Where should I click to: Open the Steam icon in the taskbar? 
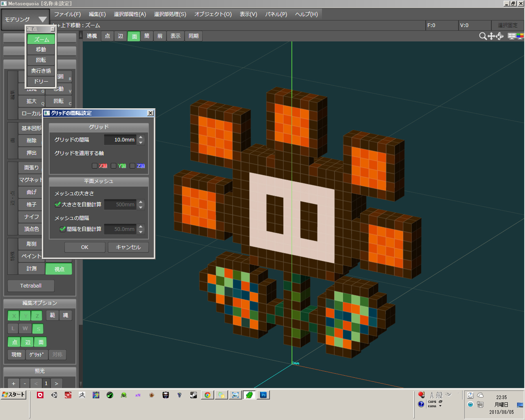(194, 395)
